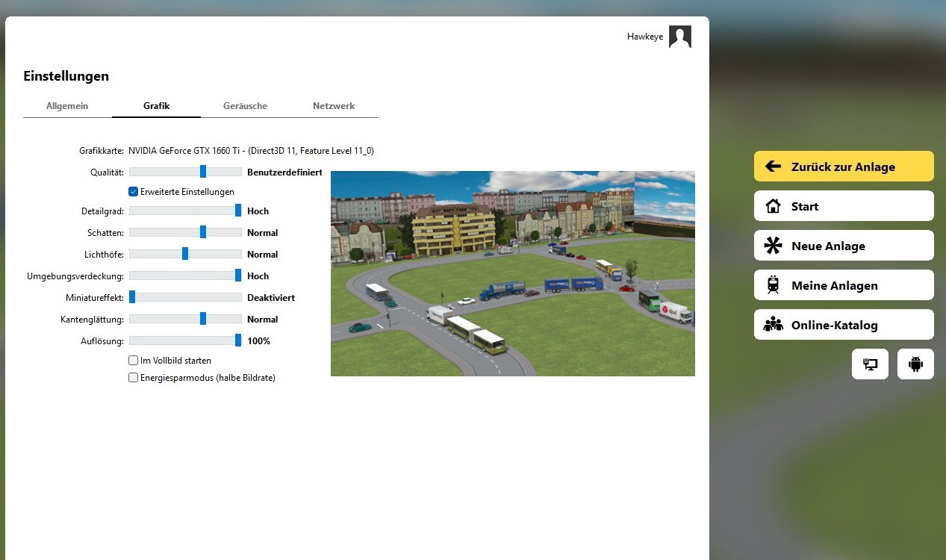Click the home icon on the Start button
Viewport: 946px width, 560px height.
point(774,205)
